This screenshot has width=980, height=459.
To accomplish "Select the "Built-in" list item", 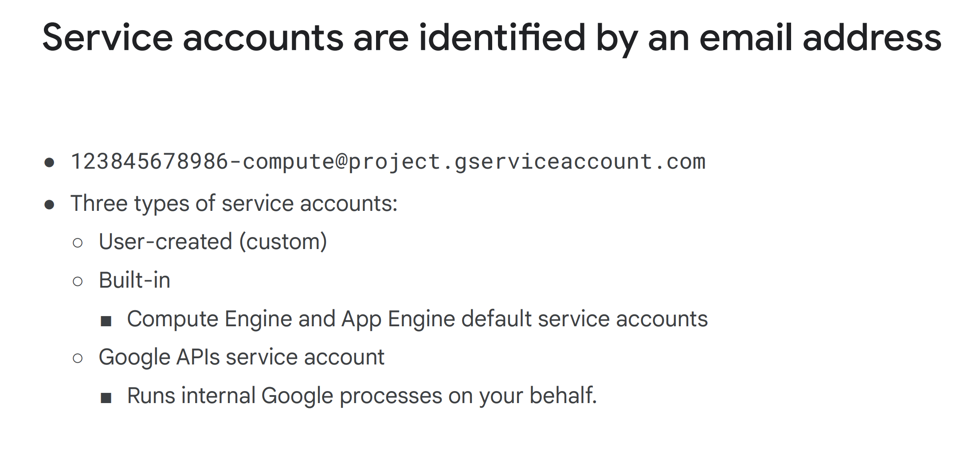I will click(134, 281).
